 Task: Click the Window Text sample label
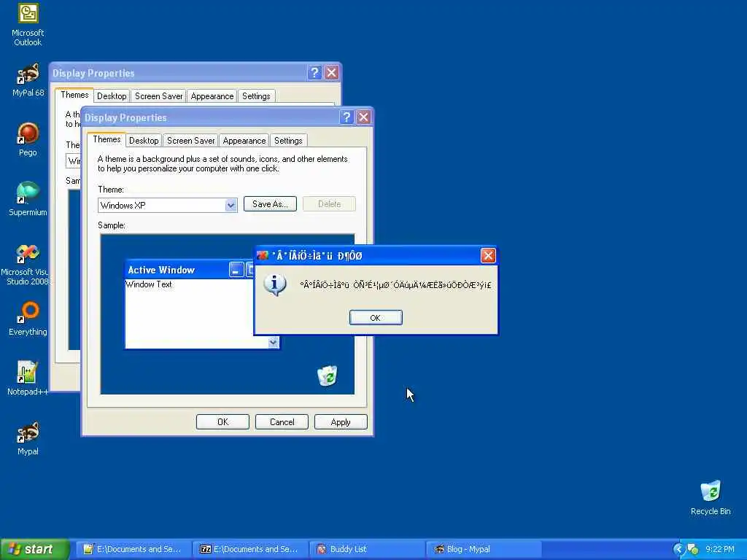pos(149,284)
